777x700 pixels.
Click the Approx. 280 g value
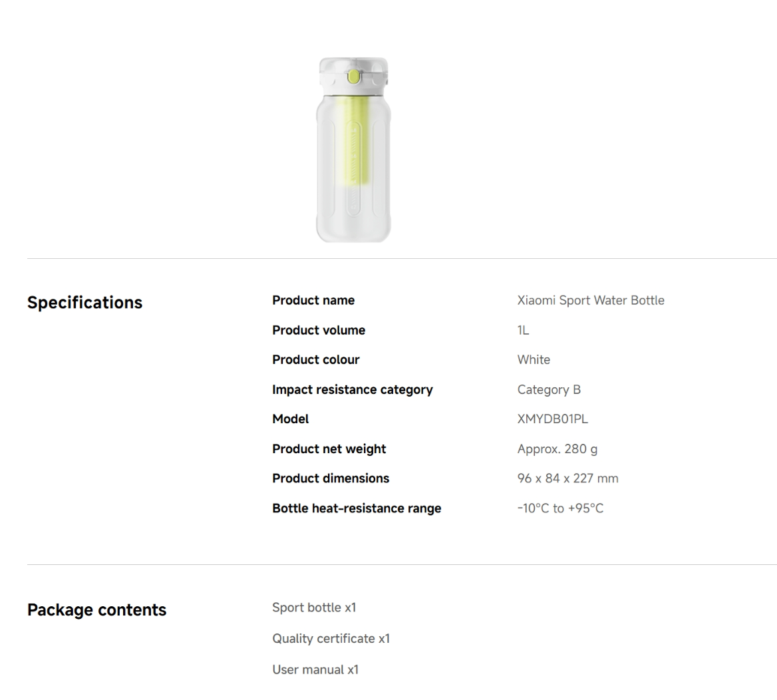[557, 448]
